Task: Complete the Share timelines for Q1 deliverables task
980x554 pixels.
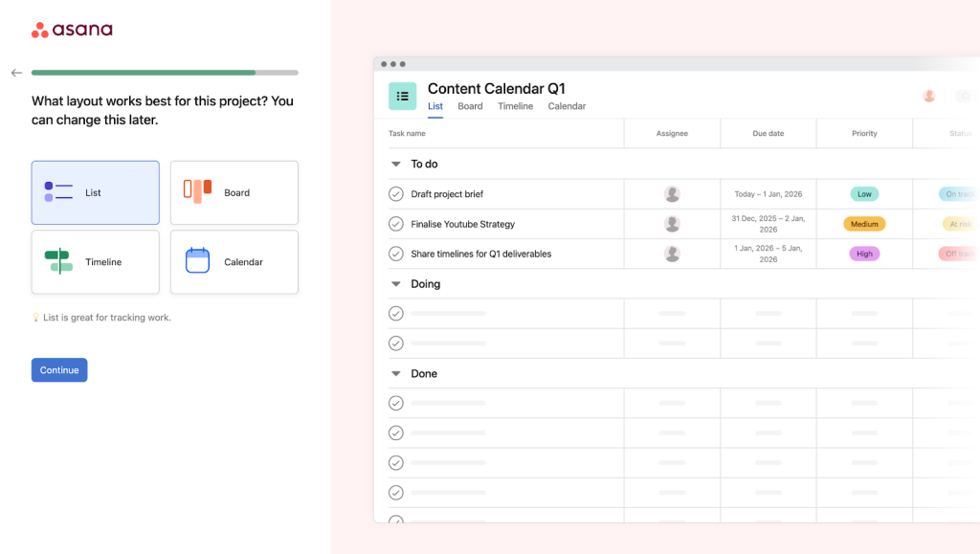Action: point(395,254)
